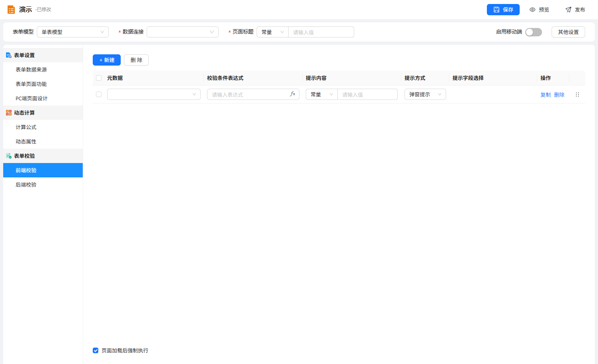Click the row drag handle dots icon
Viewport: 598px width, 364px height.
[577, 95]
